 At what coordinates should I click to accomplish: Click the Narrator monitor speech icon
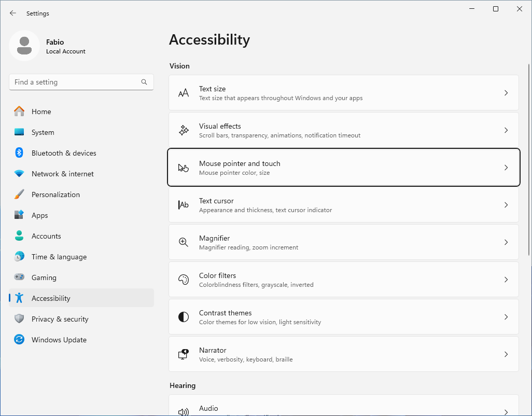[x=184, y=354]
